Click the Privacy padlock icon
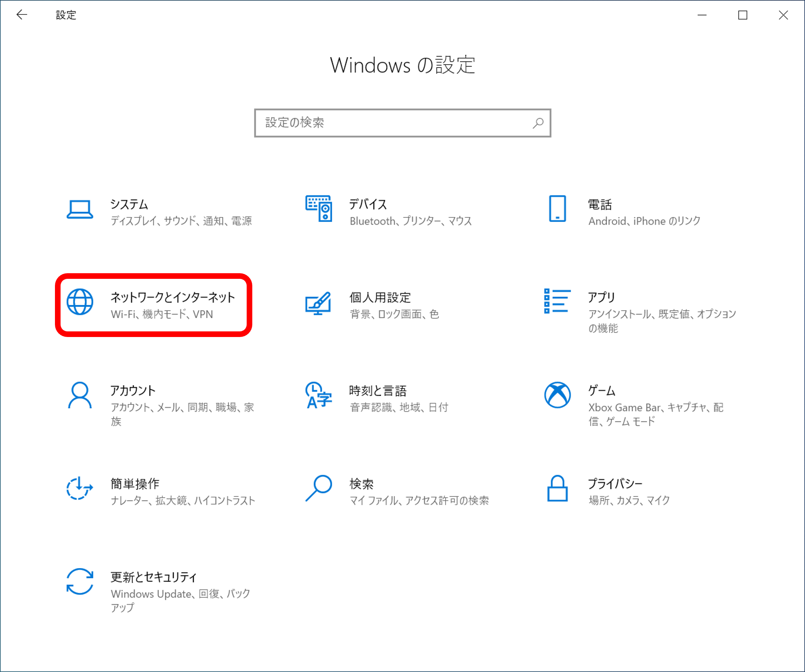Screen dimensions: 805x672 [x=557, y=488]
